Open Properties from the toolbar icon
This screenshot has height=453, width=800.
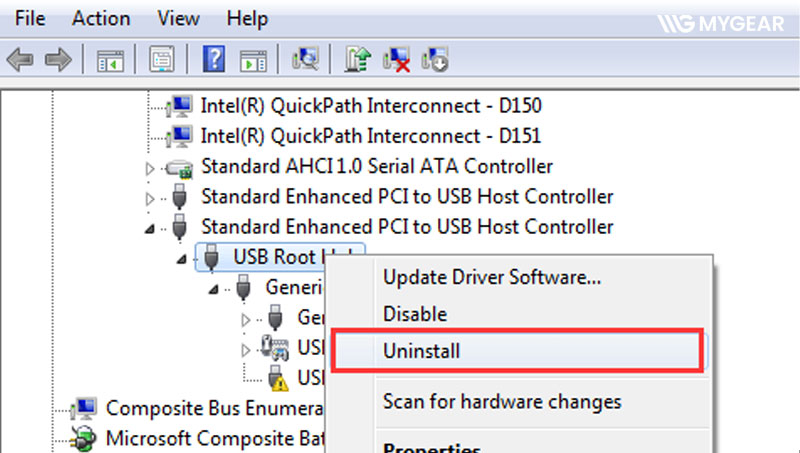point(162,60)
